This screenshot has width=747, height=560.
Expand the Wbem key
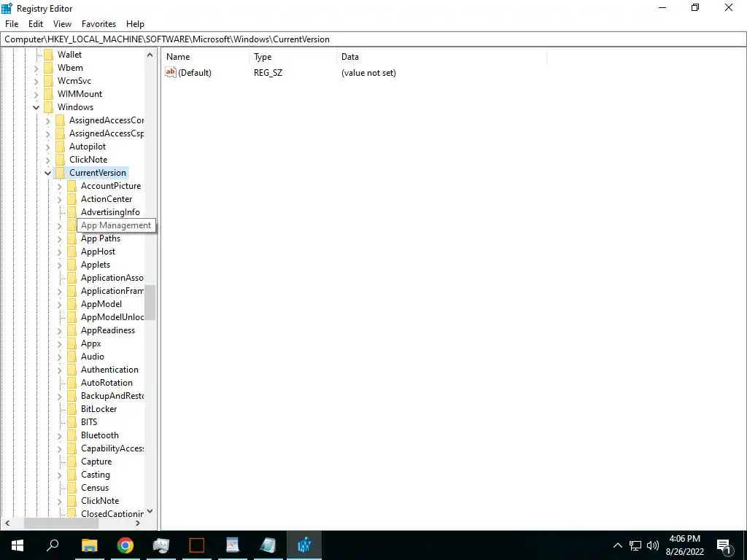tap(36, 68)
